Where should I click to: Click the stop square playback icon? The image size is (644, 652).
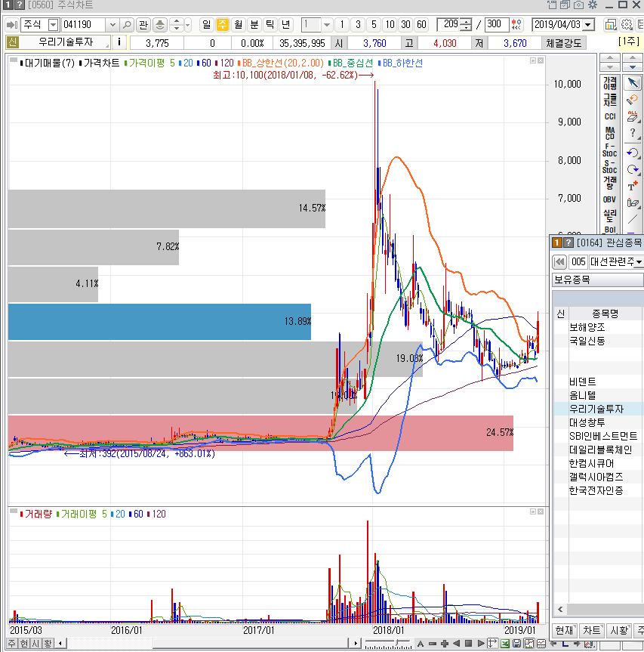click(468, 643)
